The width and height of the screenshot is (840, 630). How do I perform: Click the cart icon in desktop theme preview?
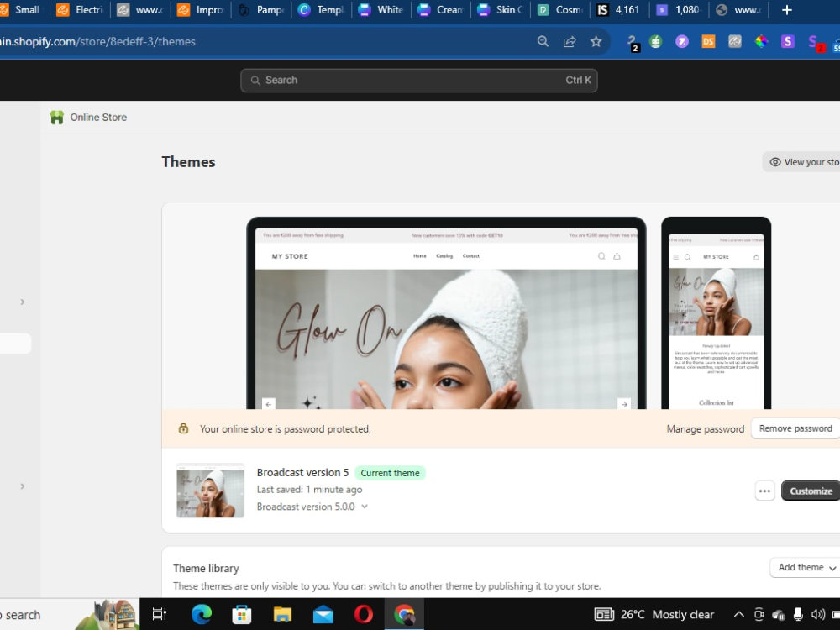point(617,256)
